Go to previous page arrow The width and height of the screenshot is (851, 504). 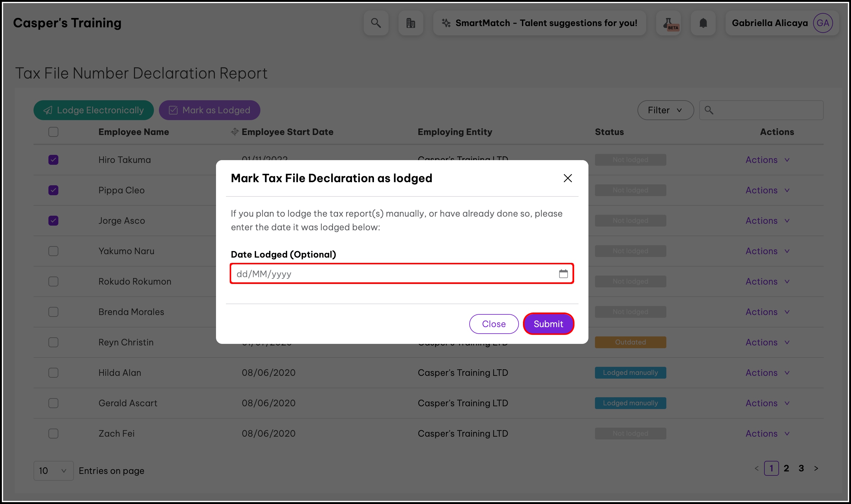(756, 468)
